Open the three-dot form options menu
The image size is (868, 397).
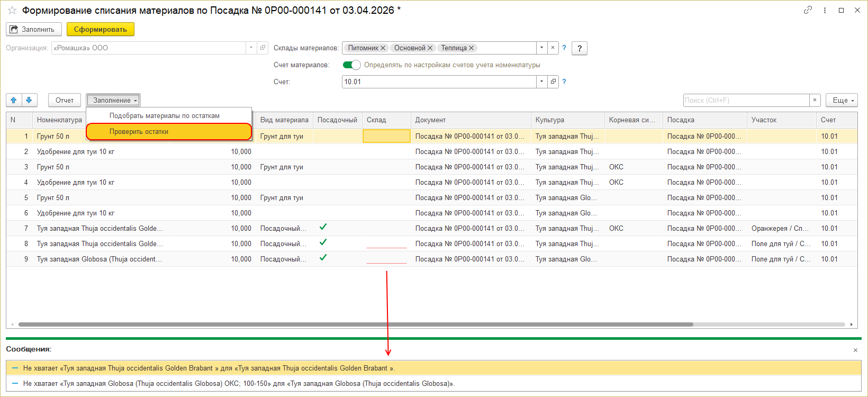point(825,10)
